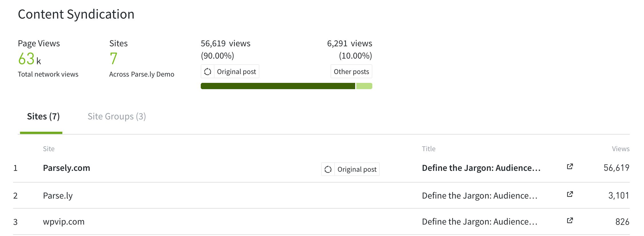The height and width of the screenshot is (236, 644).
Task: Switch to the Site Groups (3) tab
Action: (x=117, y=117)
